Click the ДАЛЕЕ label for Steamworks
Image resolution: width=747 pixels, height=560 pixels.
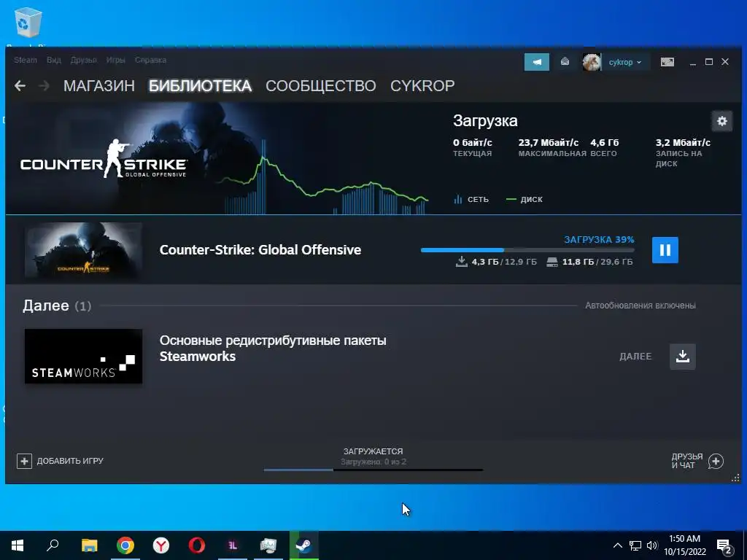[x=635, y=357]
